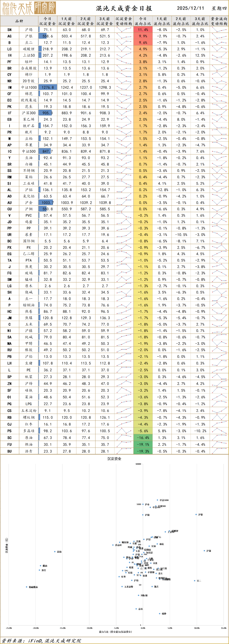Click the -10.5% cell in 尿素 row
Image resolution: width=229 pixels, height=644 pixels.
pos(181,235)
